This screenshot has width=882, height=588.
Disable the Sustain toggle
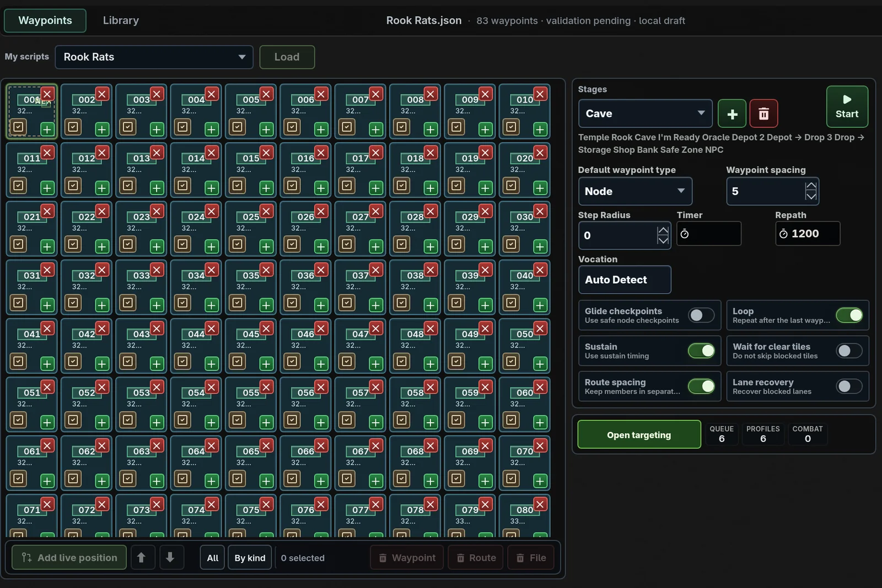tap(701, 351)
